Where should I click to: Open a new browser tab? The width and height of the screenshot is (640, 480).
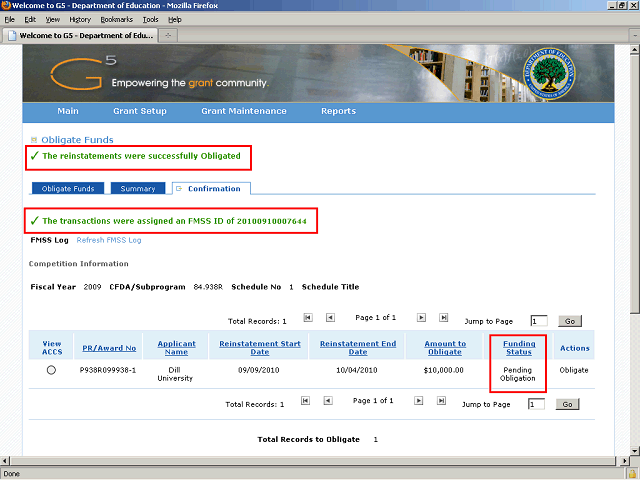168,36
